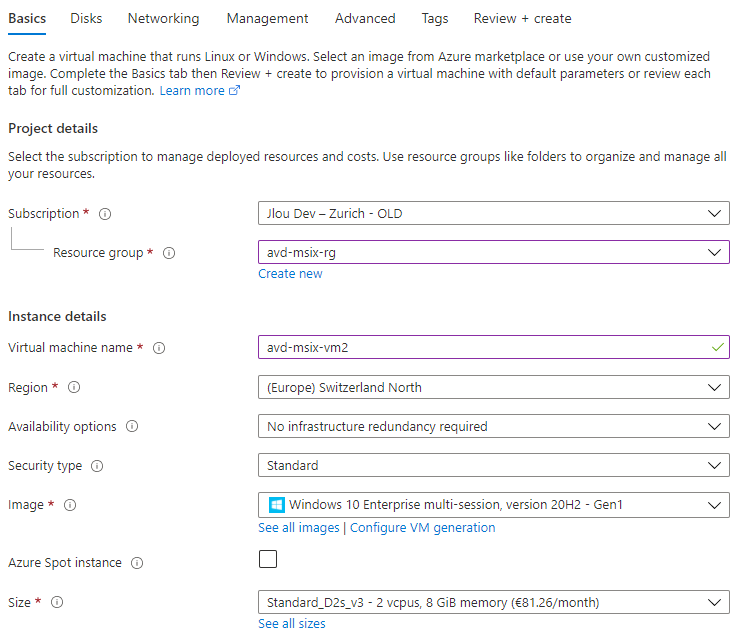Follow the Learn more link
The height and width of the screenshot is (639, 741).
pos(192,91)
